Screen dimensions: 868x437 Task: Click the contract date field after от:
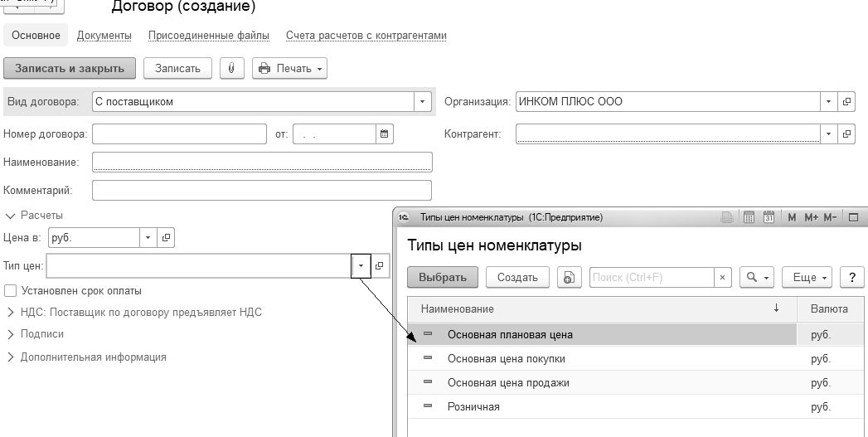(334, 134)
